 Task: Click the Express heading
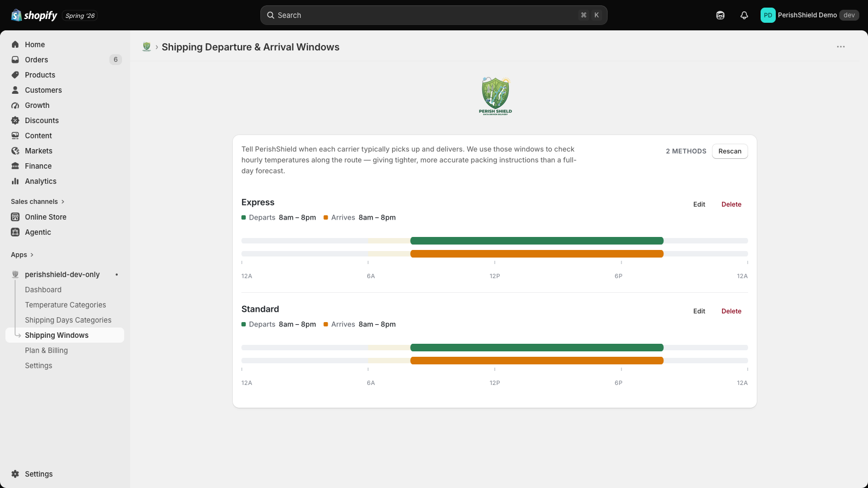coord(258,202)
